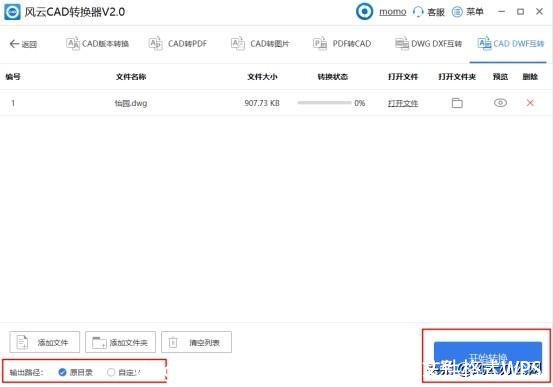Open the momo account link

coord(393,12)
